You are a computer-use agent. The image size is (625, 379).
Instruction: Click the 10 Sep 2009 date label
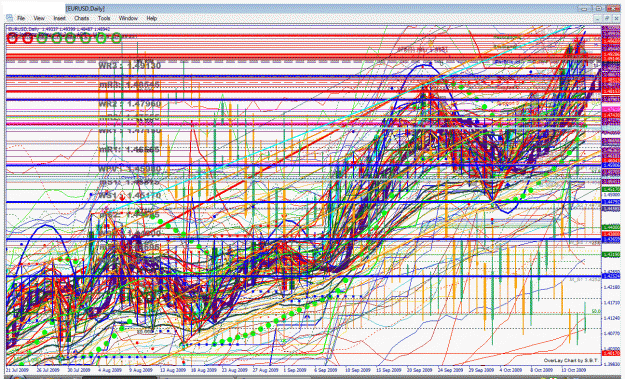coord(358,370)
